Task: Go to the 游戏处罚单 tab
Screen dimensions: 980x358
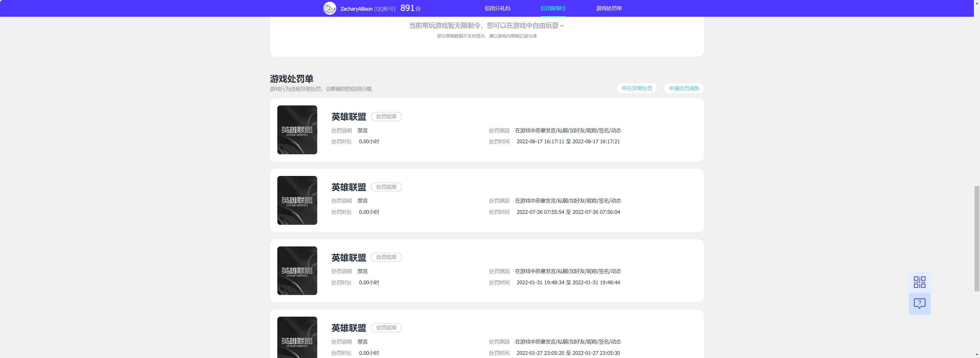Action: click(x=609, y=8)
